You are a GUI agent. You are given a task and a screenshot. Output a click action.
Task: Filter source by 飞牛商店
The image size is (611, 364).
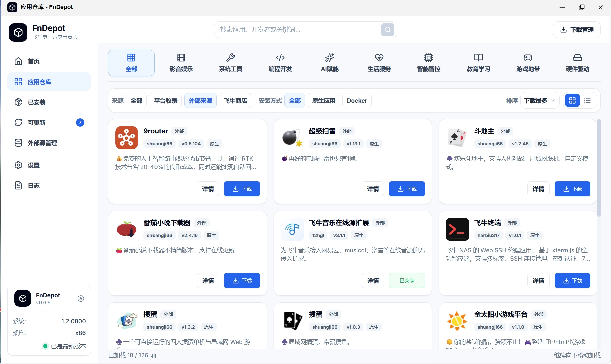click(235, 100)
